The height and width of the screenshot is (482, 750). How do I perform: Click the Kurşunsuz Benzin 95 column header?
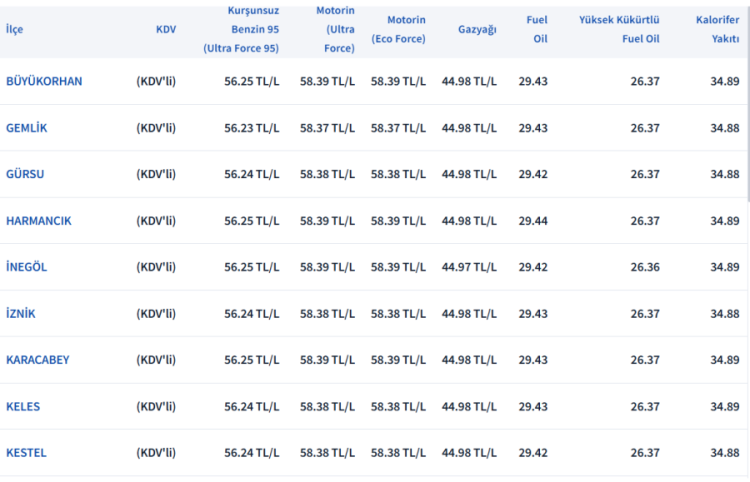[241, 29]
